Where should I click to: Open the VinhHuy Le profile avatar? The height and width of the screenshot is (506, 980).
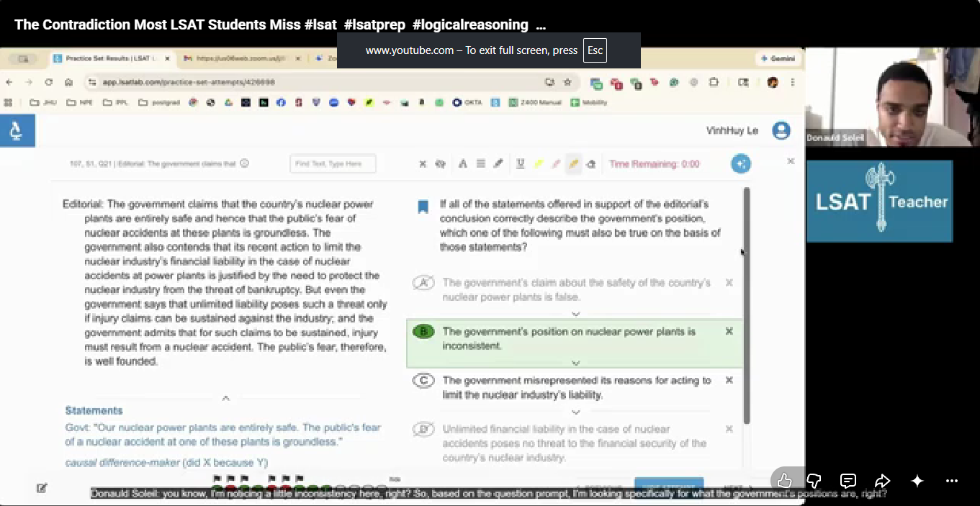(781, 130)
